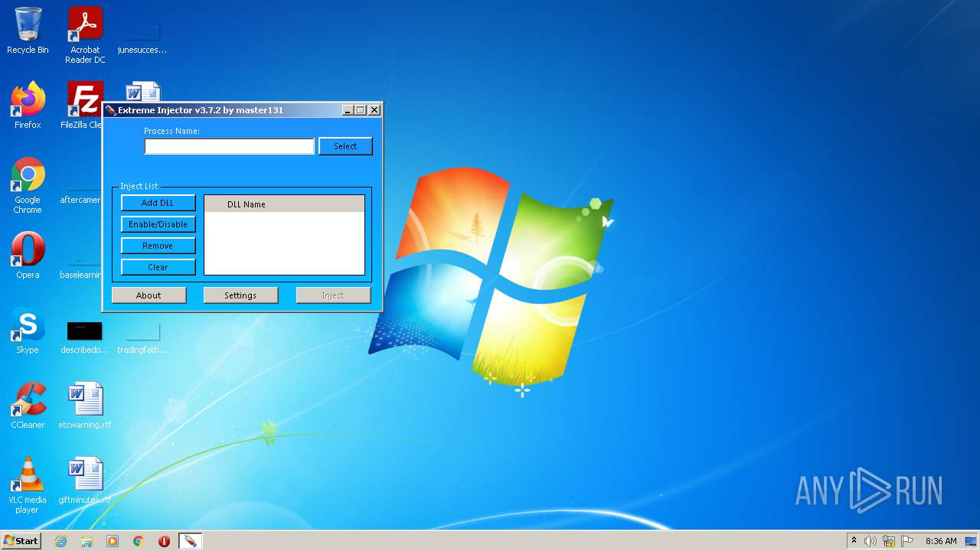Close Extreme Injector window
This screenshot has height=551, width=980.
[374, 110]
